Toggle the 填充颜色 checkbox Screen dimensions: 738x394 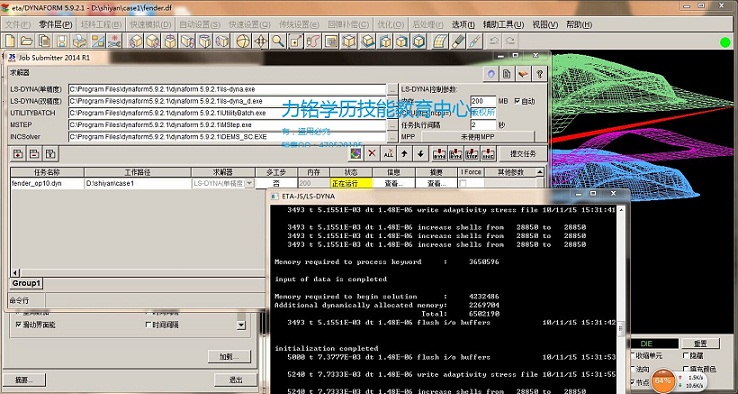[686, 370]
